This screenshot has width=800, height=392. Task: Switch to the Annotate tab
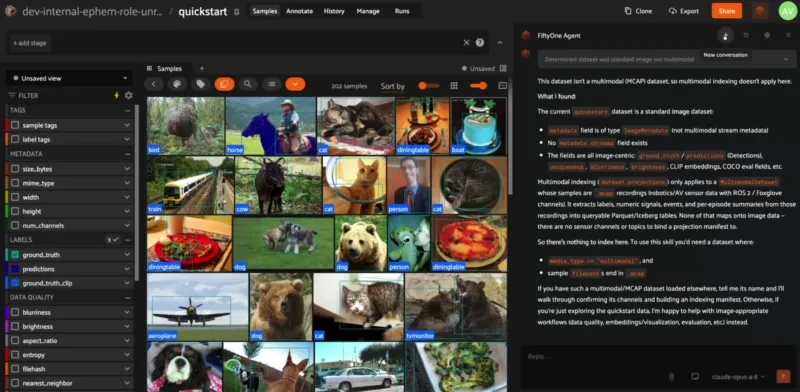click(x=299, y=11)
